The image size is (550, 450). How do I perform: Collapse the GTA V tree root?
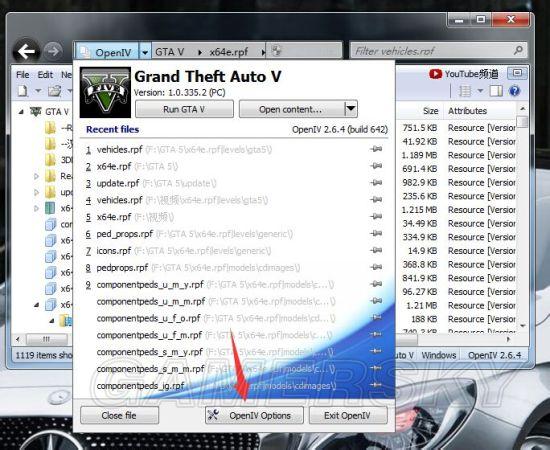[x=21, y=112]
